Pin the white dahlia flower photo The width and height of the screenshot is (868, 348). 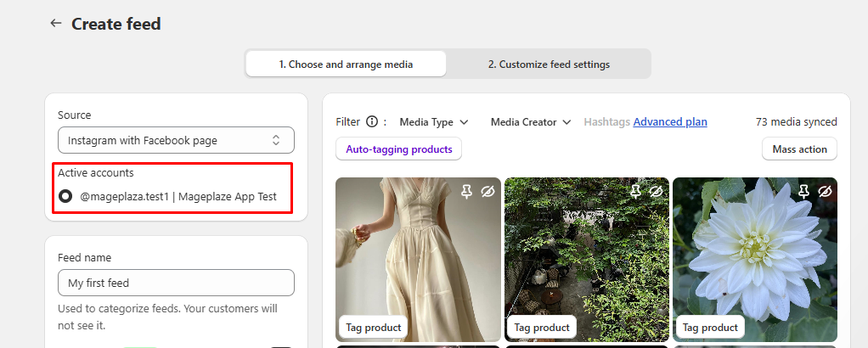click(804, 193)
